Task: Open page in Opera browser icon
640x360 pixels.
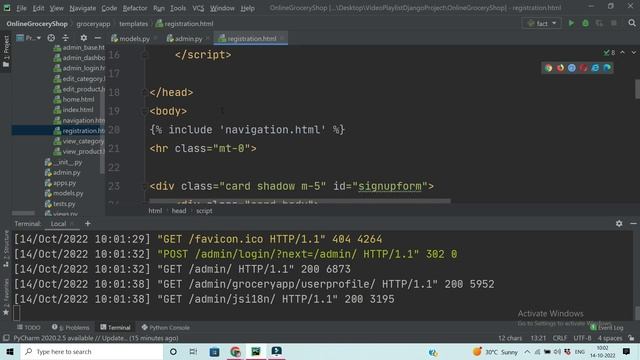Action: (584, 68)
